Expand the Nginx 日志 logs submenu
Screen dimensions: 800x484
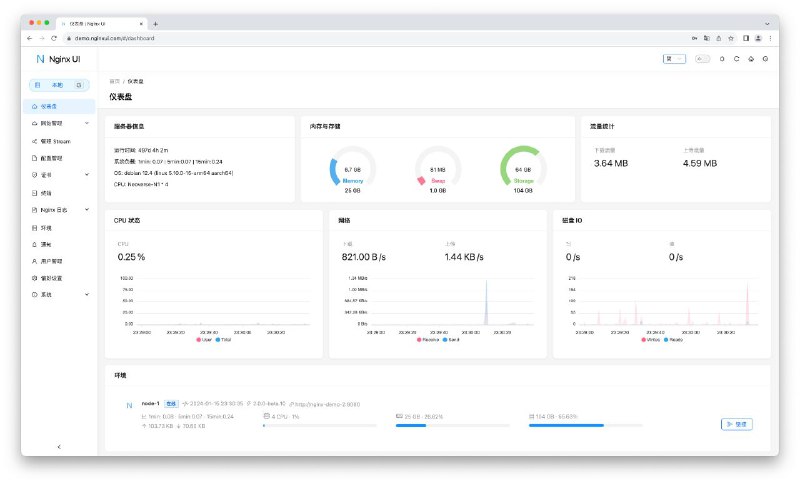(x=59, y=210)
